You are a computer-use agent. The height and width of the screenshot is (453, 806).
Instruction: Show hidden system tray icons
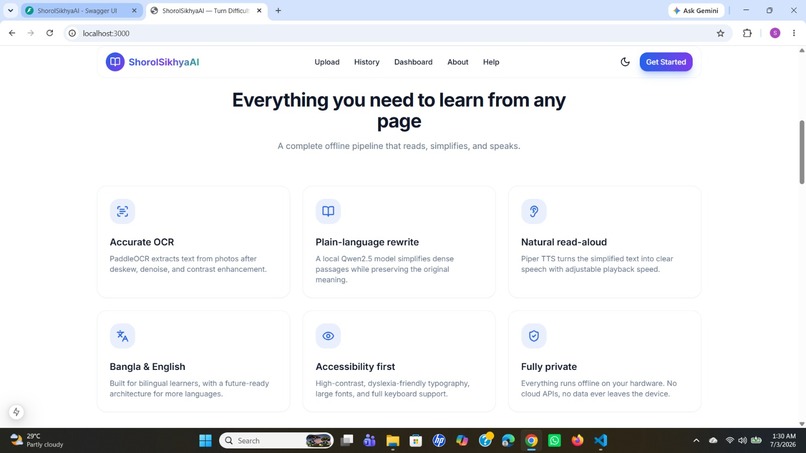(x=696, y=441)
